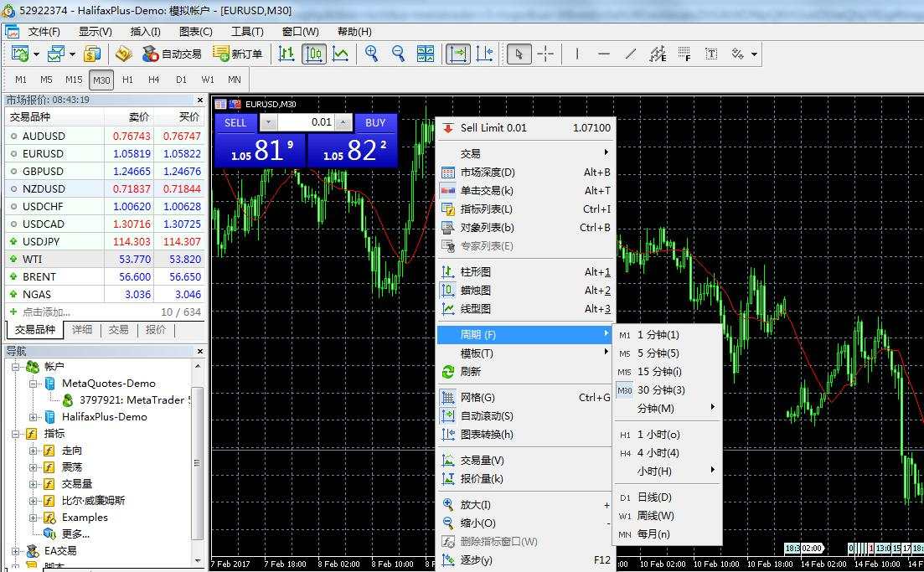Screen dimensions: 924x572
Task: Toggle auto scroll chart toolbar button
Action: click(x=458, y=54)
